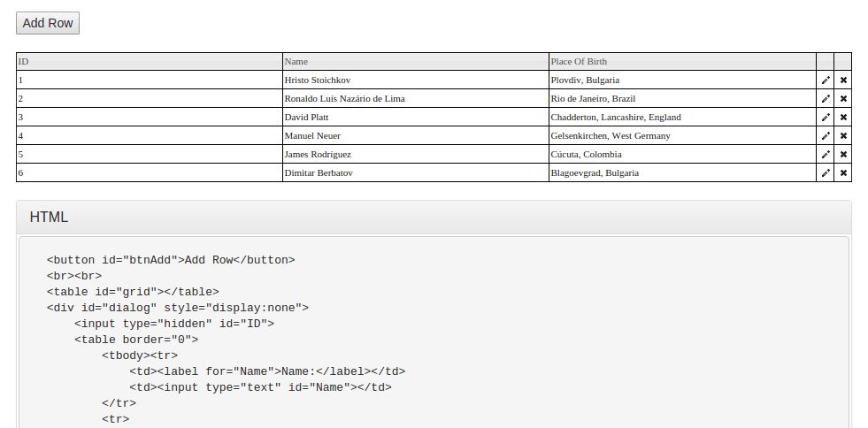Edit the Manuel Neuer entry
868x428 pixels.
826,135
